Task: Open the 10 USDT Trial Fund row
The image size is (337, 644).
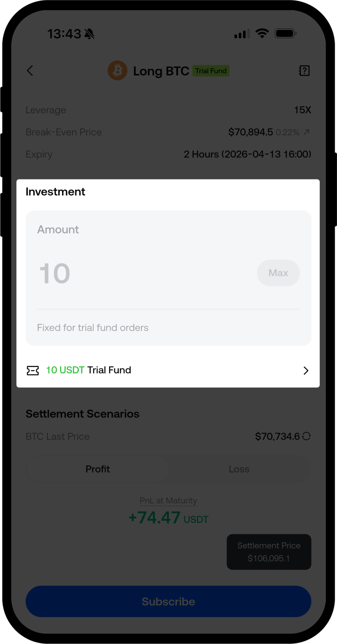Action: point(168,370)
